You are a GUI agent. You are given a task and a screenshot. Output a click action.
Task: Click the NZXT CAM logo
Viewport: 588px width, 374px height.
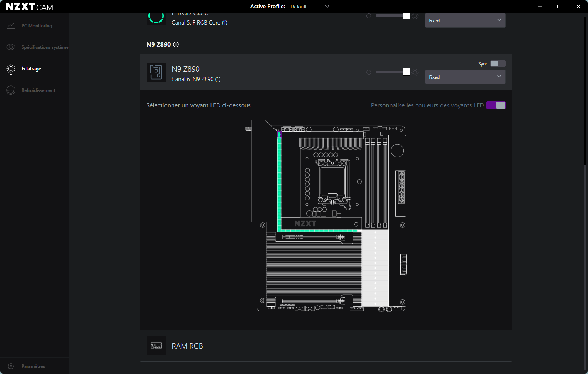tap(30, 7)
